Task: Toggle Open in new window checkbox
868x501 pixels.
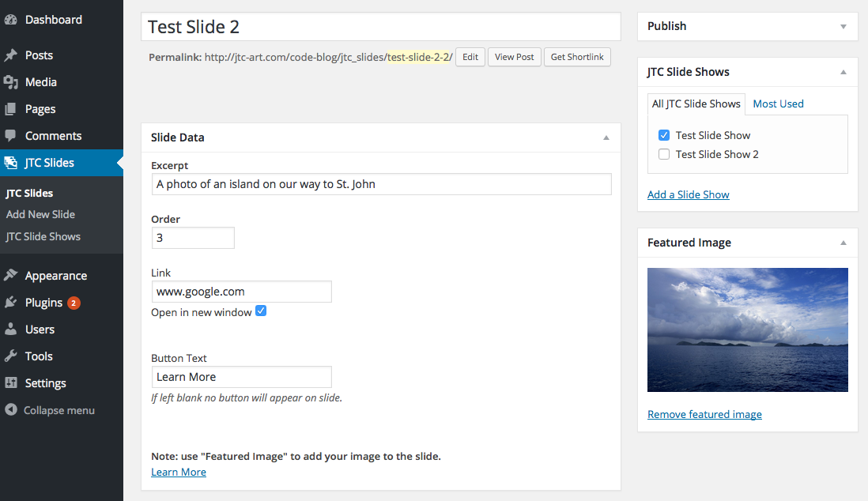Action: pyautogui.click(x=261, y=311)
